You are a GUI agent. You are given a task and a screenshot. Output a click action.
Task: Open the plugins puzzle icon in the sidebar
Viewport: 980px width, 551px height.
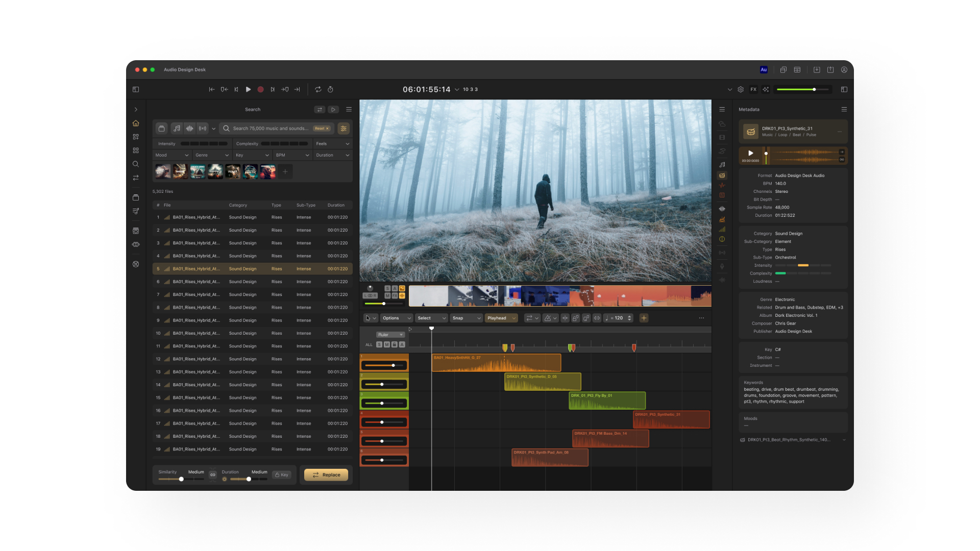pyautogui.click(x=136, y=244)
